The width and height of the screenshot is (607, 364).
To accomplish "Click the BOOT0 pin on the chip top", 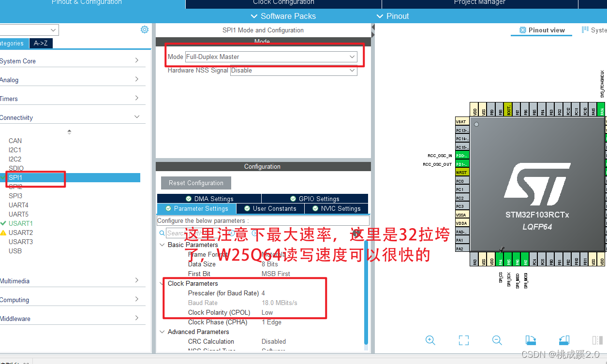I will tap(508, 109).
